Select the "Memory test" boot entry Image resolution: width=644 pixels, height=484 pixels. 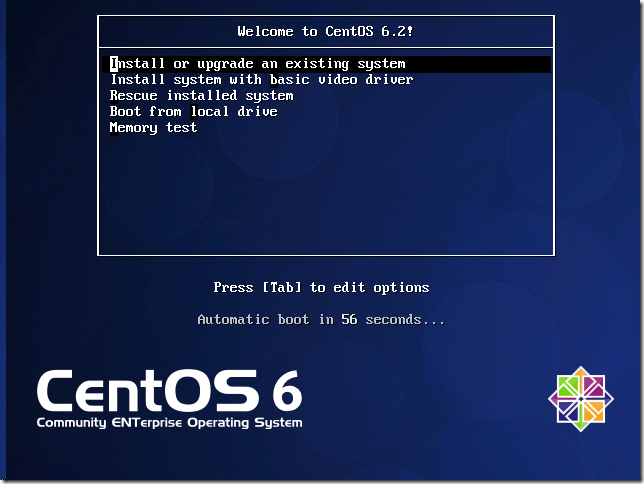pos(153,128)
